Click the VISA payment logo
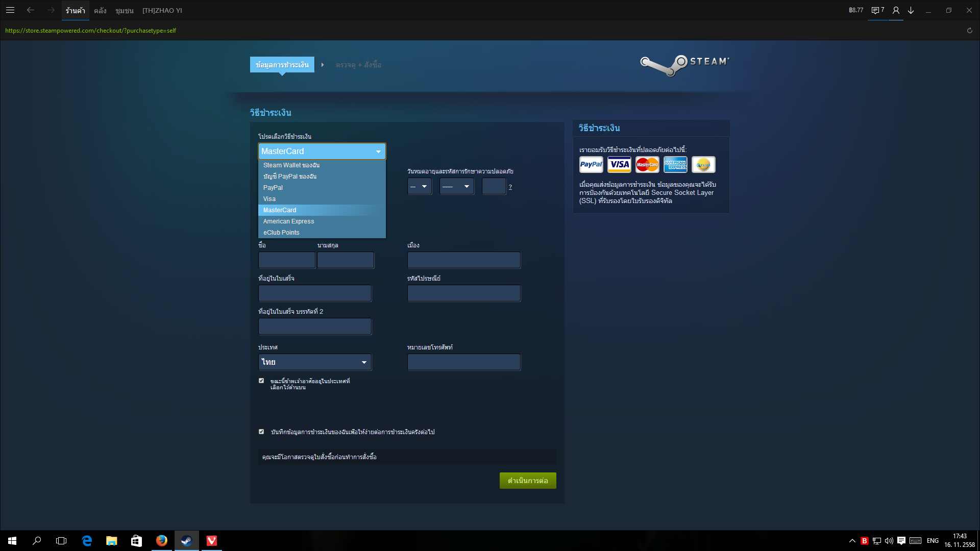The width and height of the screenshot is (980, 551). click(x=619, y=164)
